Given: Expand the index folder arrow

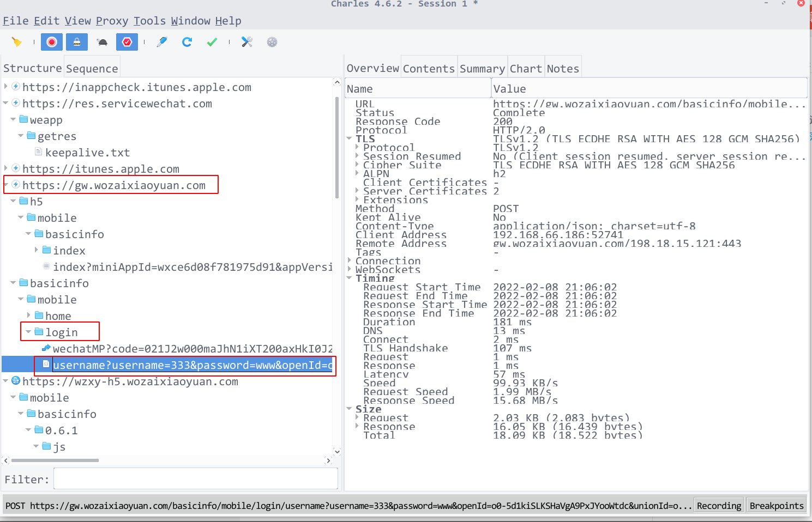Looking at the screenshot, I should [x=36, y=250].
